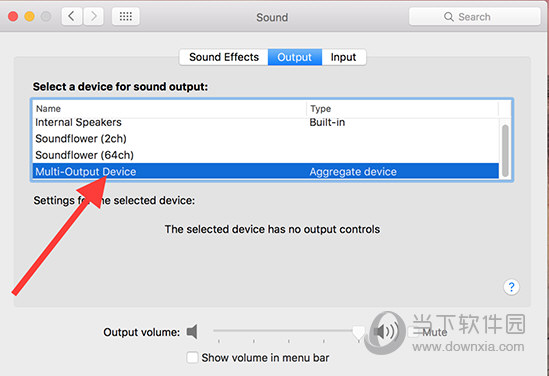549x376 pixels.
Task: Open help with the question mark
Action: click(511, 287)
